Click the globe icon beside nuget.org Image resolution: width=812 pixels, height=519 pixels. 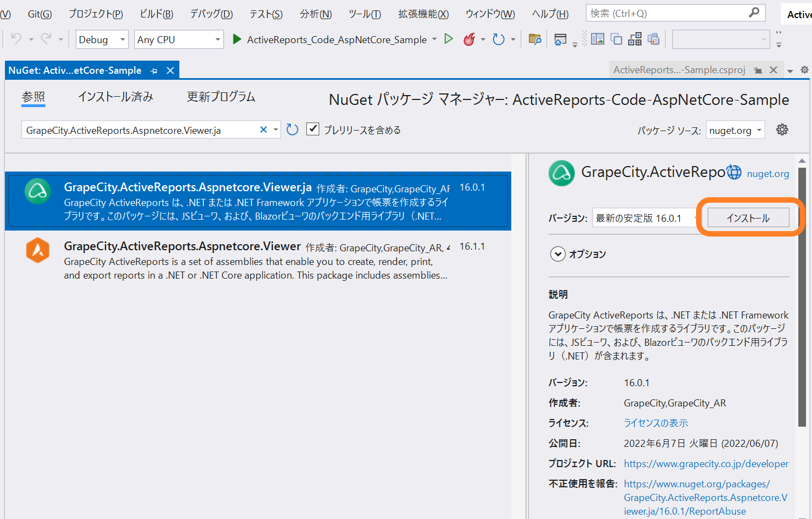pyautogui.click(x=734, y=173)
